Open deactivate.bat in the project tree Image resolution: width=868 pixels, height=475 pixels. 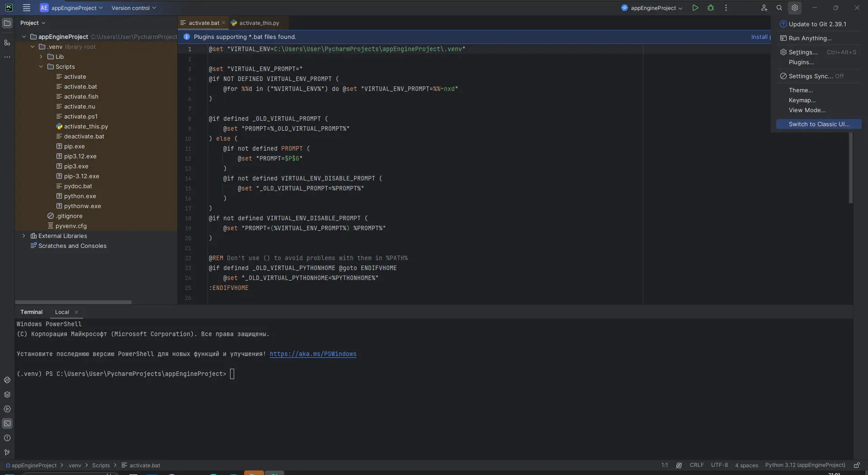coord(84,136)
